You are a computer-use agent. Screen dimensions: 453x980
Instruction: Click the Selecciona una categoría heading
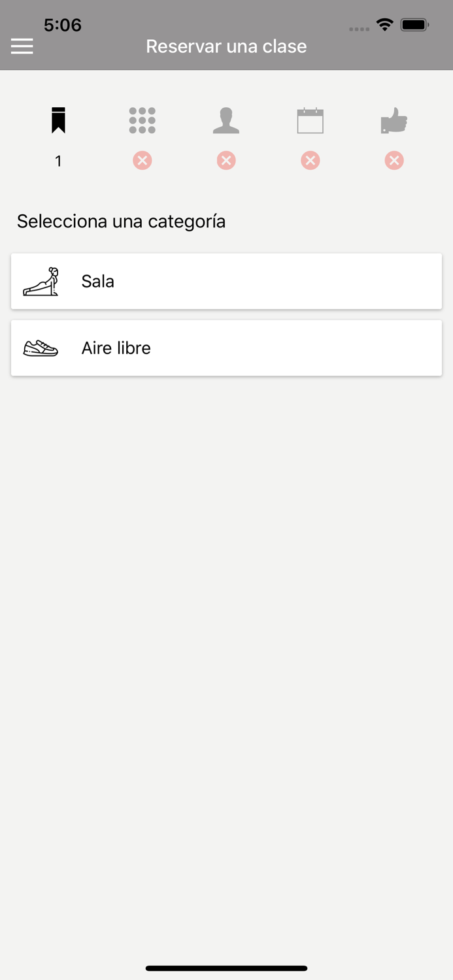click(121, 221)
